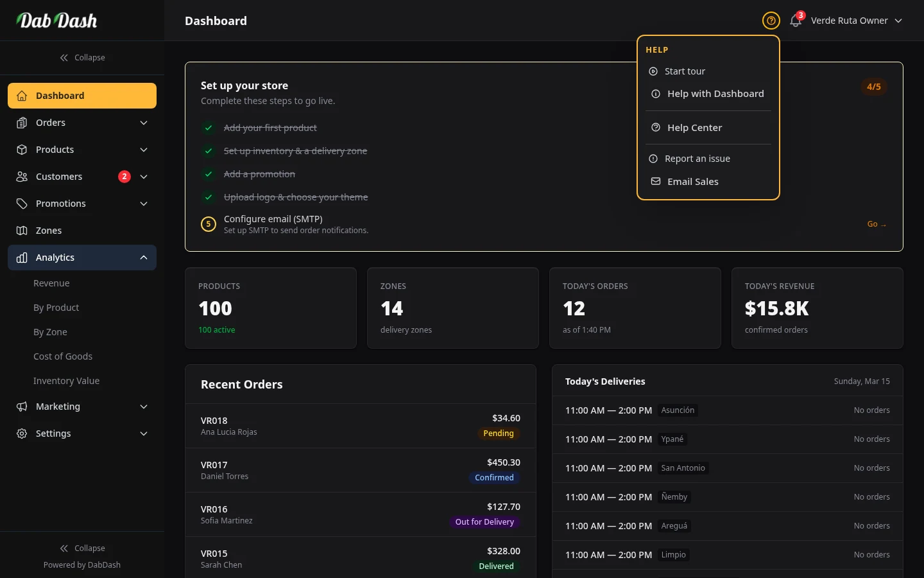Image resolution: width=924 pixels, height=578 pixels.
Task: Click the yellow help question mark icon
Action: click(x=771, y=21)
